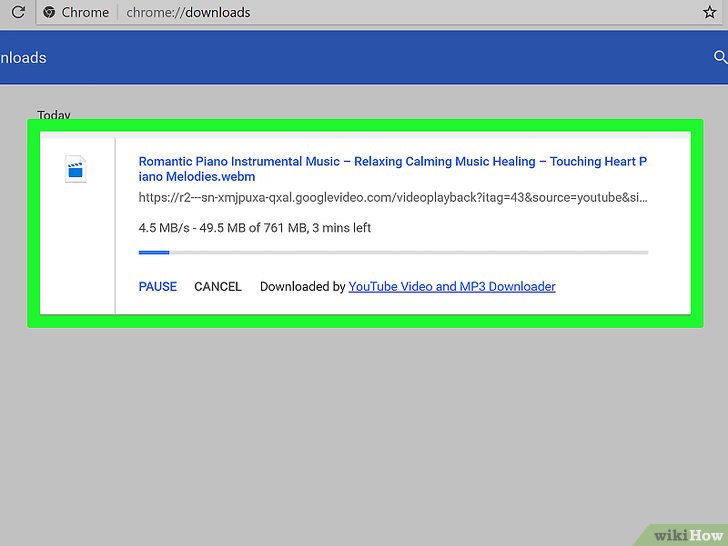Reload the page with the refresh icon
The width and height of the screenshot is (728, 546).
click(x=18, y=12)
